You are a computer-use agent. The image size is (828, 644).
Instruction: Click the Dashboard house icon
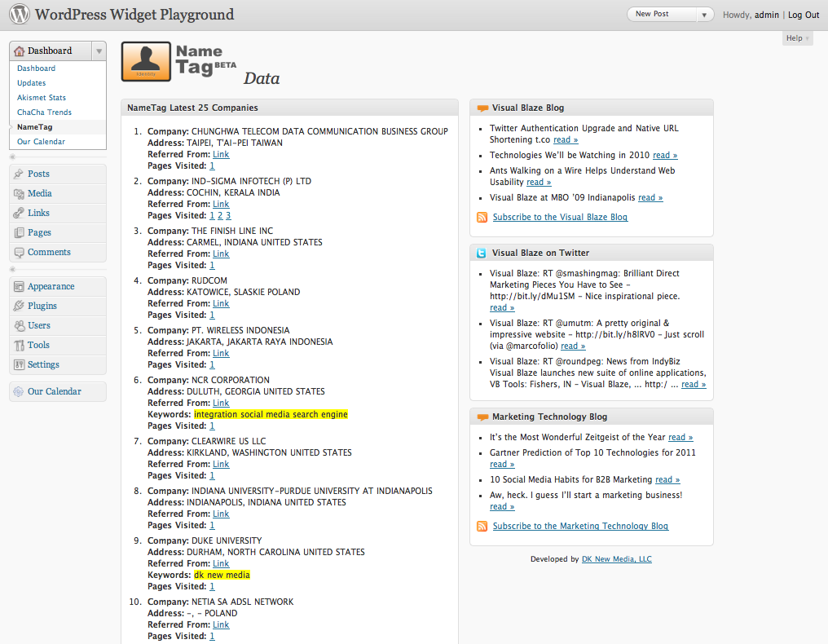point(19,51)
